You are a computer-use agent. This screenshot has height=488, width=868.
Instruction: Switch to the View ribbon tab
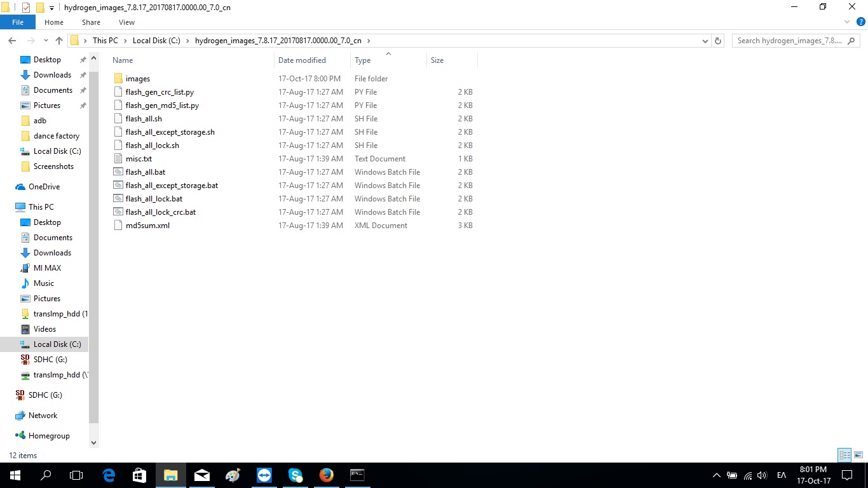126,22
